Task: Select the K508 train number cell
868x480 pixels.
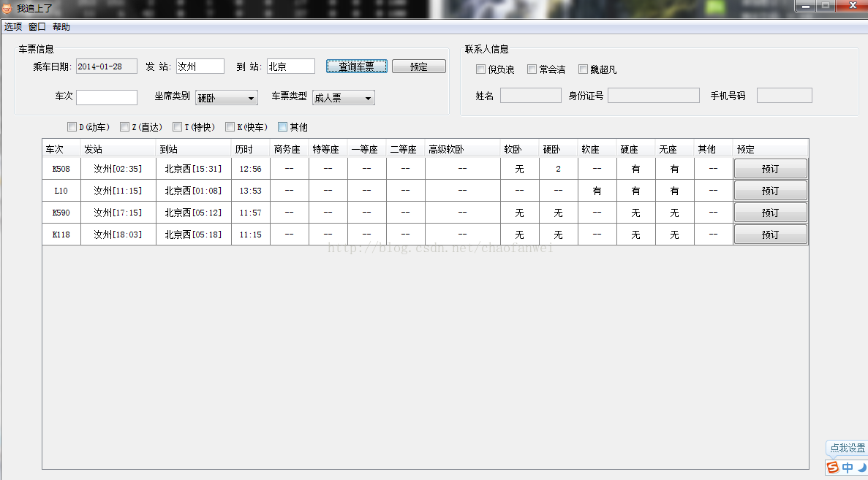Action: 61,169
